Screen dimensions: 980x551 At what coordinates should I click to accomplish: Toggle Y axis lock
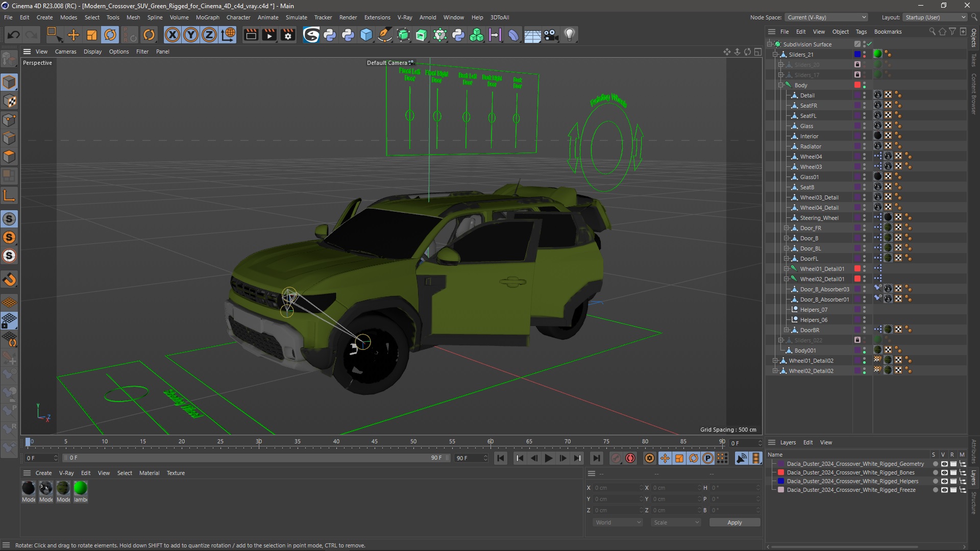coord(191,35)
